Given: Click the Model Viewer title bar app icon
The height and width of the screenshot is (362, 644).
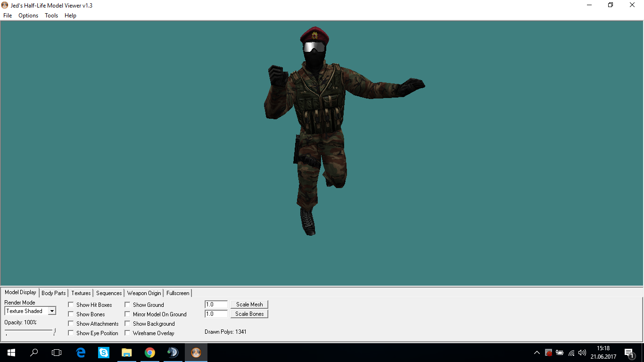Looking at the screenshot, I should tap(6, 5).
